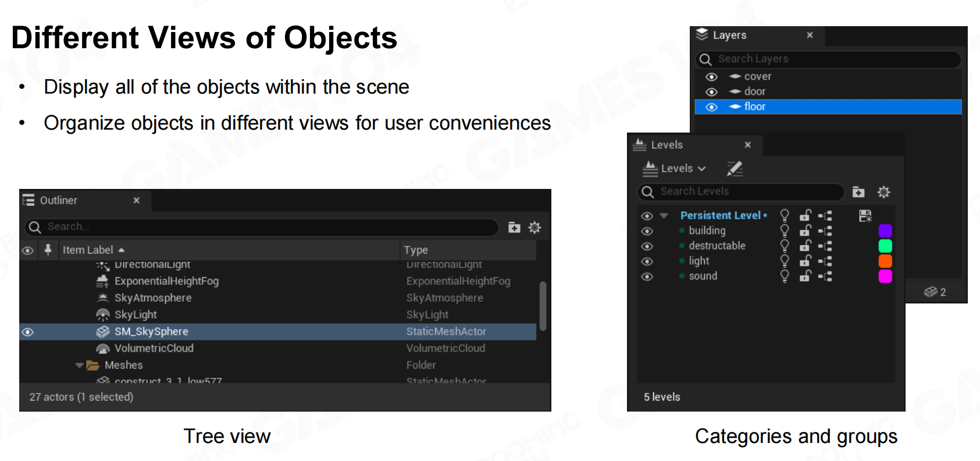Click the pin column icon in the Outliner header

[x=48, y=250]
